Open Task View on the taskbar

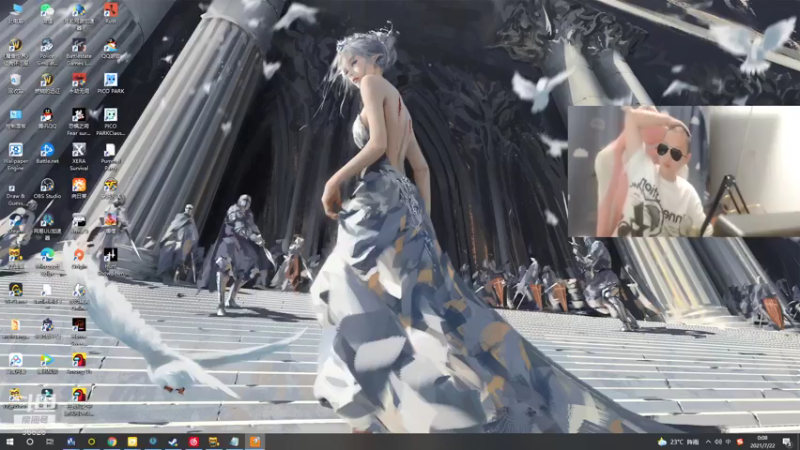(49, 442)
